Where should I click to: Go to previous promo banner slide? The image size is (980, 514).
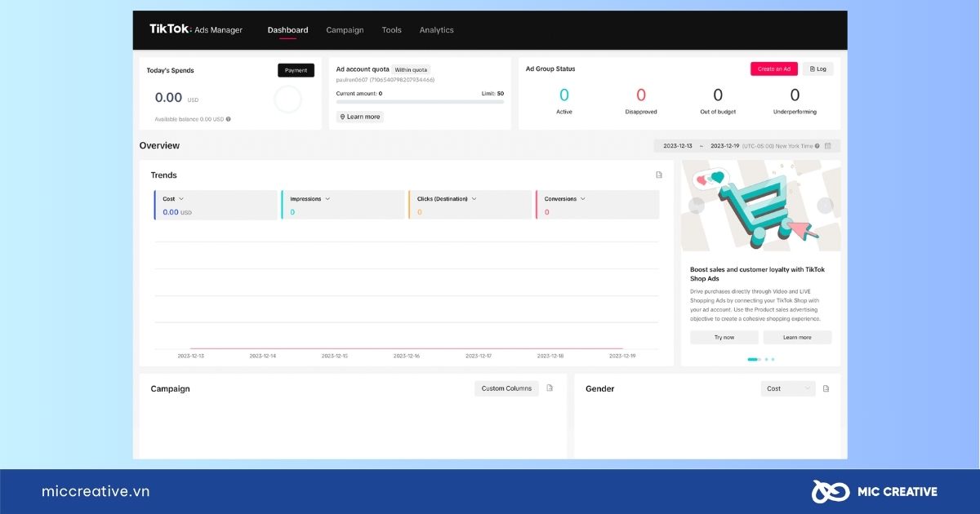696,206
